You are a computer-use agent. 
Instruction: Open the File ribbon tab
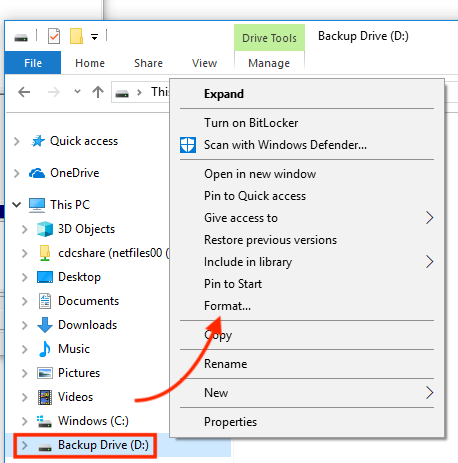pyautogui.click(x=33, y=63)
